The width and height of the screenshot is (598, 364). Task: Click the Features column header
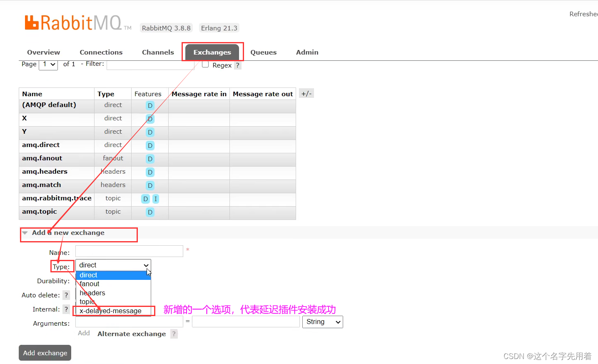coord(148,94)
